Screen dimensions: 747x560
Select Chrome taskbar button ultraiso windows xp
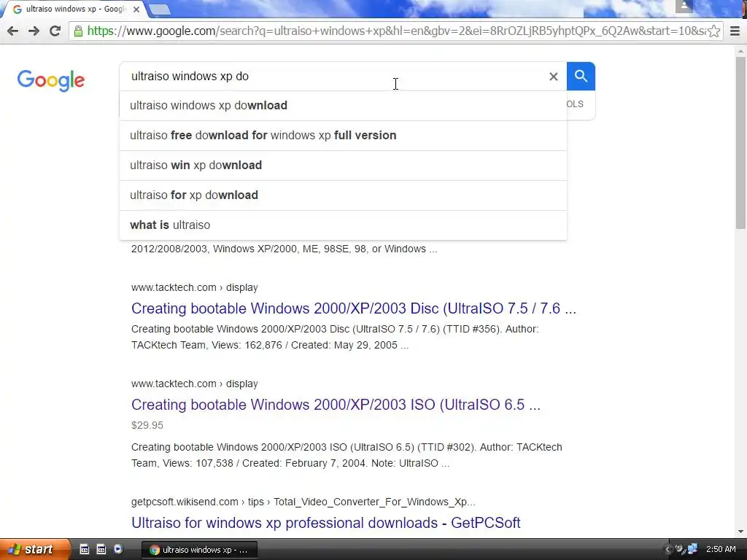tap(200, 550)
